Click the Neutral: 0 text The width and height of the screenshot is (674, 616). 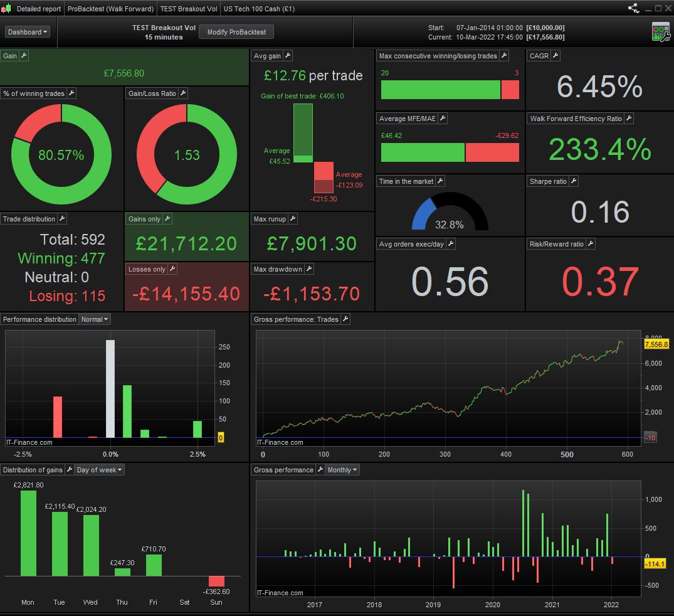click(x=56, y=277)
